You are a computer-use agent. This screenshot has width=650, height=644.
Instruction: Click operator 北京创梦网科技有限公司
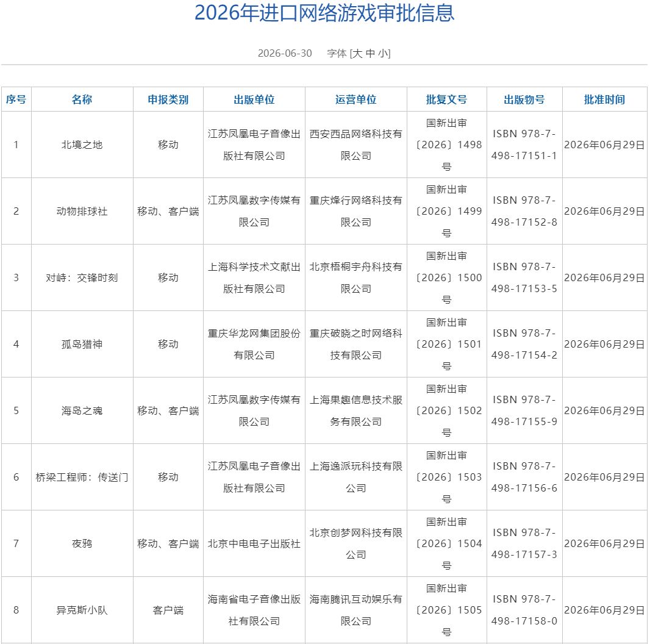[356, 543]
